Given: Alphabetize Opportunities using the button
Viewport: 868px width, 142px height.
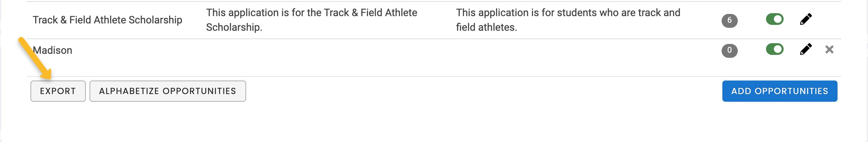Looking at the screenshot, I should point(168,91).
